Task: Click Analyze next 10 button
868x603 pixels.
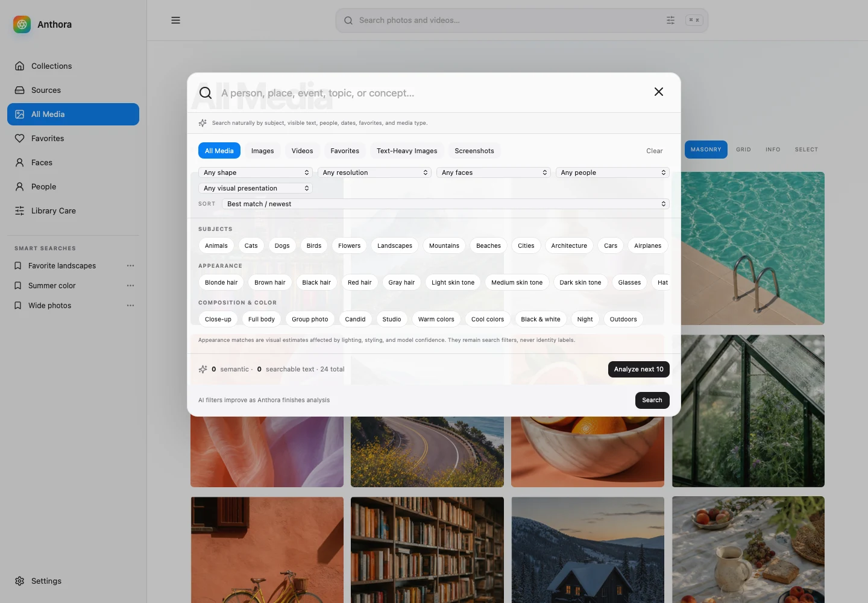Action: point(639,369)
